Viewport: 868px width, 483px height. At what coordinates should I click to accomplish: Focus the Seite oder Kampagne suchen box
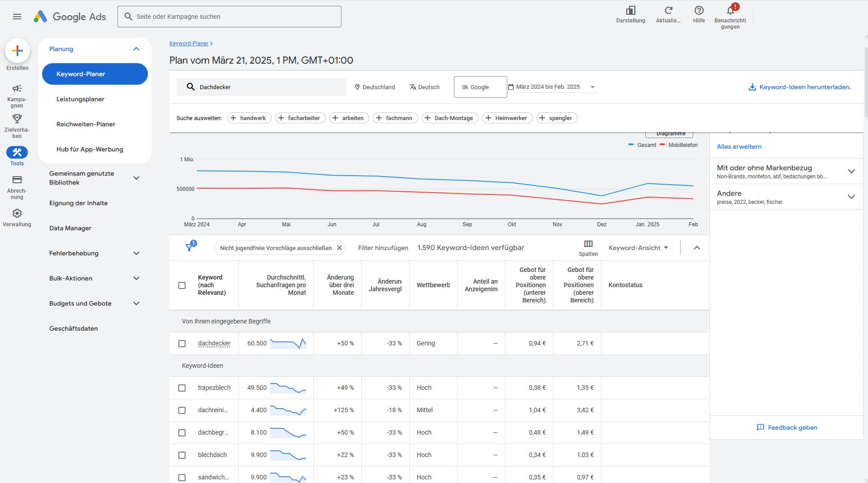click(x=229, y=17)
